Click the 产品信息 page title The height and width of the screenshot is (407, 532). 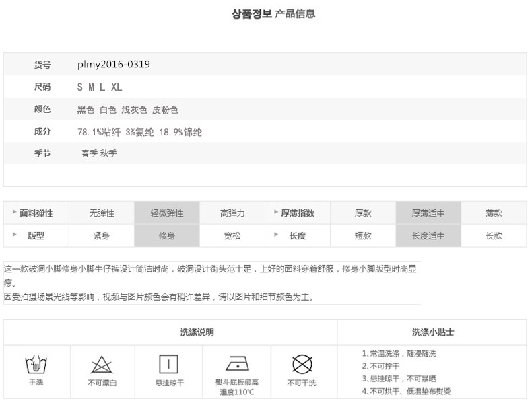[295, 13]
